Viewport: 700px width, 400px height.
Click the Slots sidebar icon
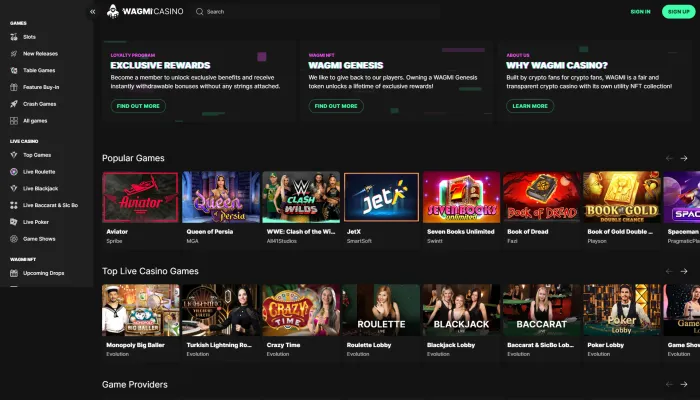point(14,37)
